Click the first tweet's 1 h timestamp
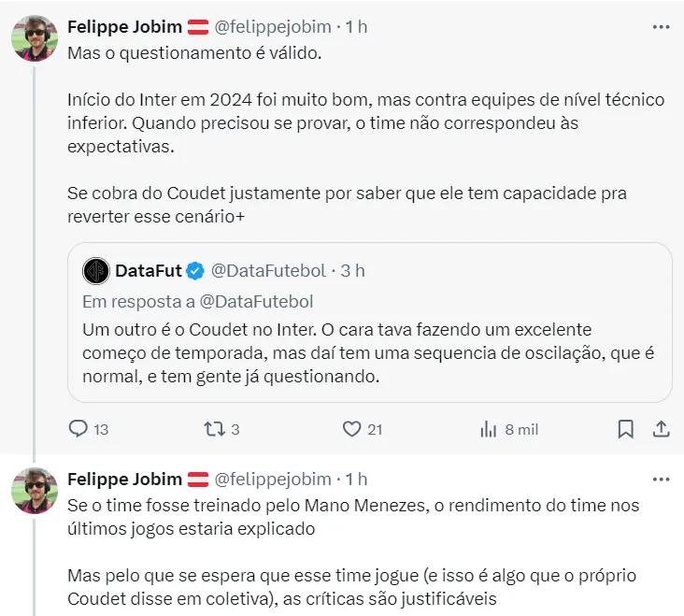684x616 pixels. click(x=357, y=27)
